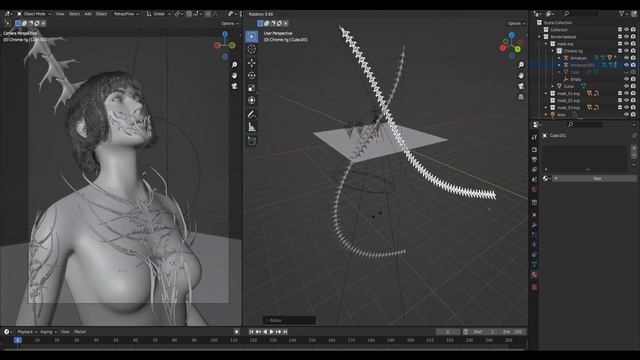The height and width of the screenshot is (360, 640).
Task: Collapse female basecod collection
Action: (x=540, y=37)
